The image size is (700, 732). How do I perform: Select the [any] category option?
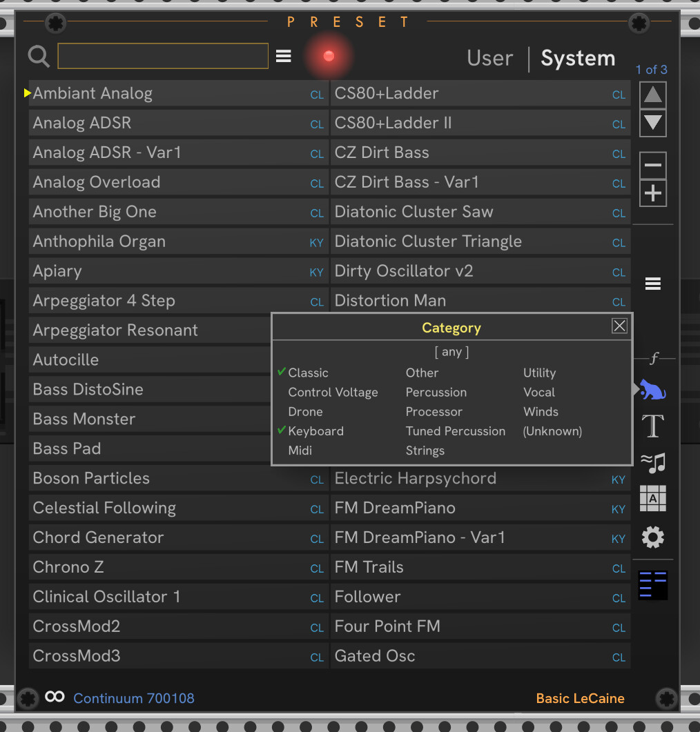451,352
